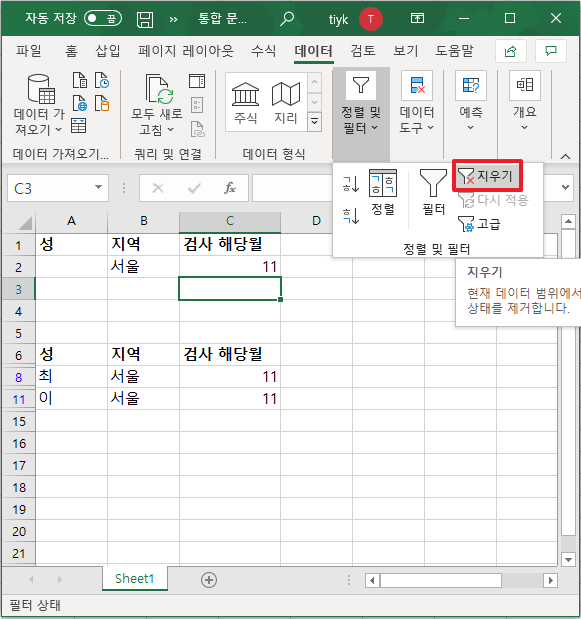Image resolution: width=581 pixels, height=619 pixels.
Task: Expand the formula bar chevron
Action: tap(566, 187)
